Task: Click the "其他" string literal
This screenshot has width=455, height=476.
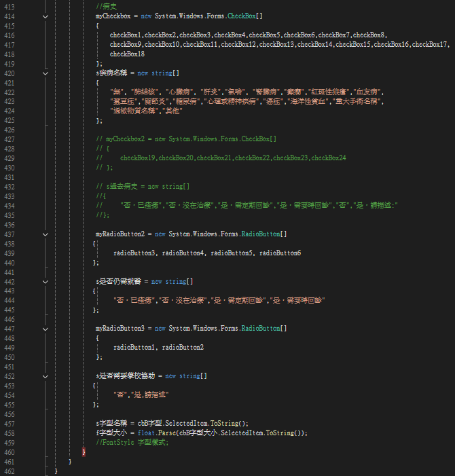Action: point(172,111)
